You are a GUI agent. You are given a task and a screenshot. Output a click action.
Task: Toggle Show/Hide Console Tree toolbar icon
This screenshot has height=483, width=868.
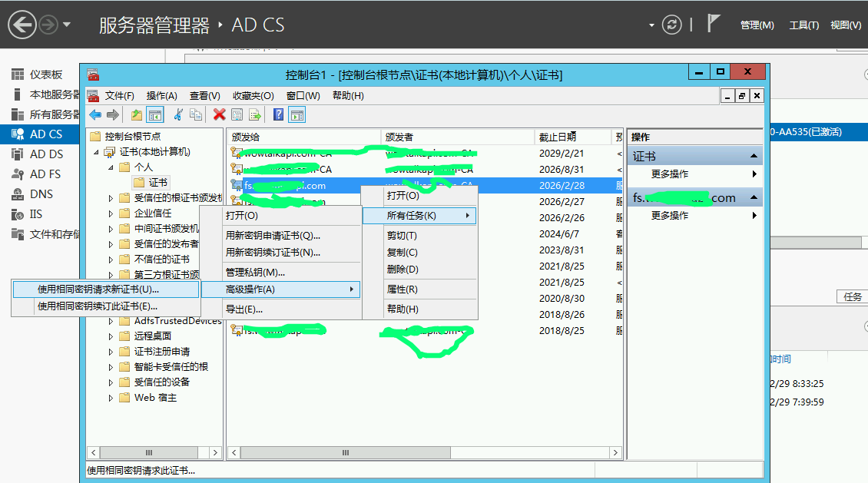(x=155, y=114)
